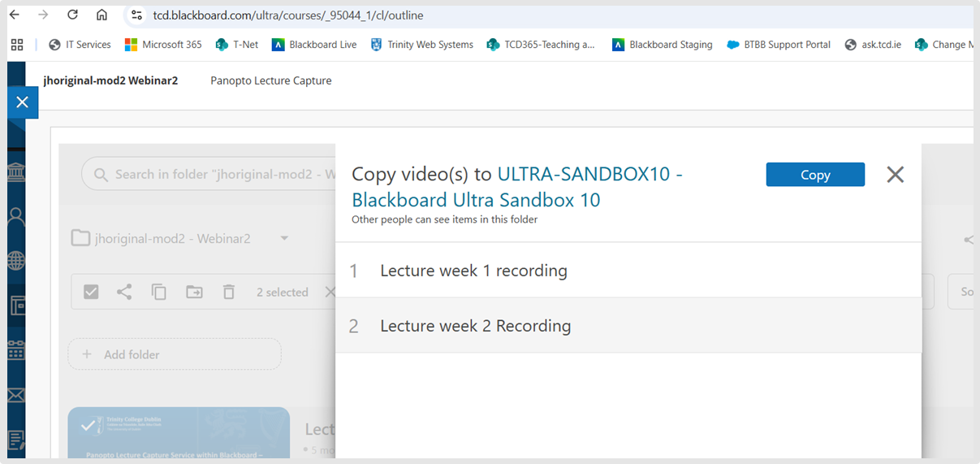Reload the page with the refresh icon

click(x=72, y=15)
